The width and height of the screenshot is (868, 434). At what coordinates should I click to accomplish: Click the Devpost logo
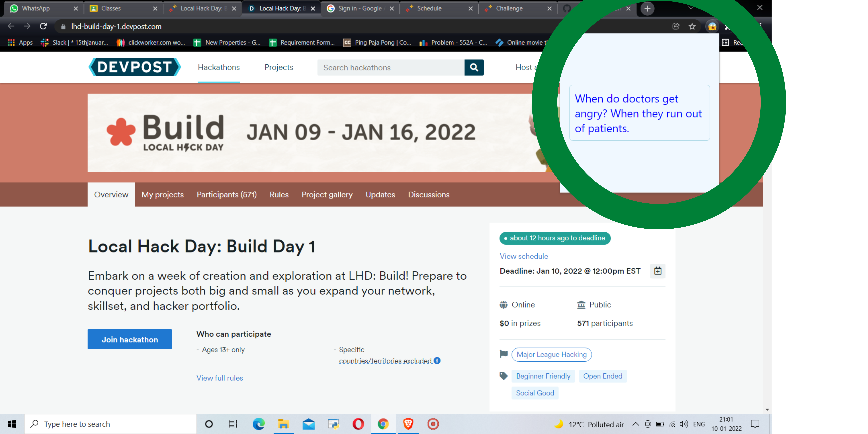click(x=134, y=67)
